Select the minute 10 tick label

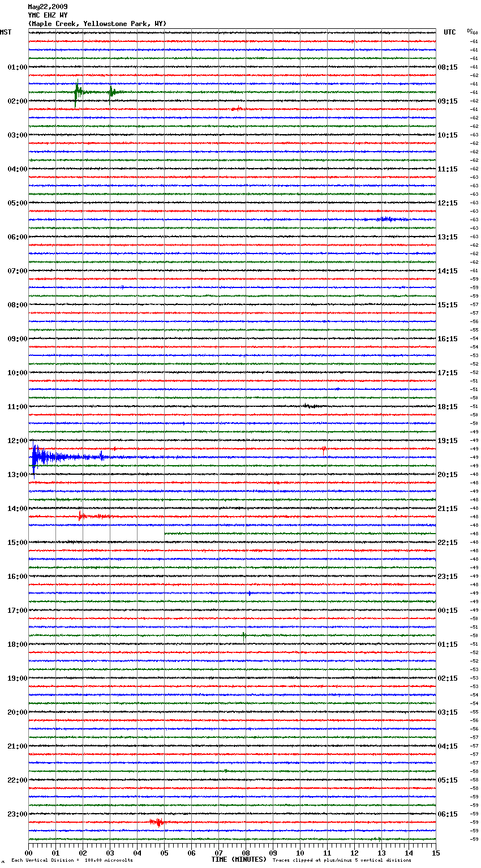[x=300, y=853]
